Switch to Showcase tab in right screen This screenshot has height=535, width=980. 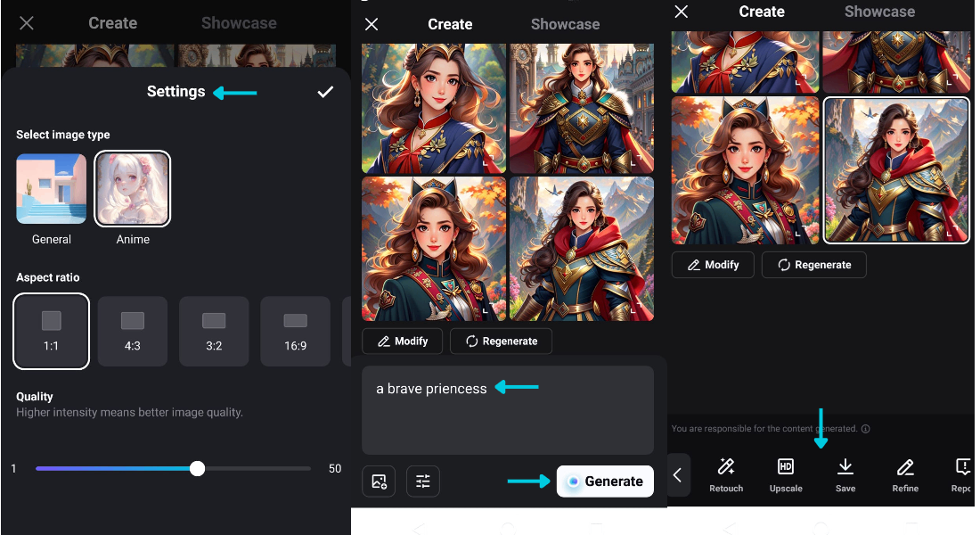[x=879, y=12]
